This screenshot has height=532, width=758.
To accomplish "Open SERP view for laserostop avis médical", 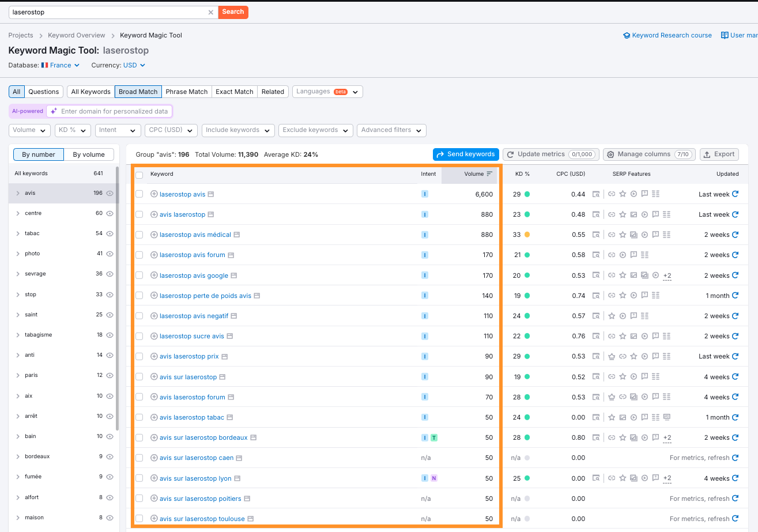I will [x=237, y=235].
